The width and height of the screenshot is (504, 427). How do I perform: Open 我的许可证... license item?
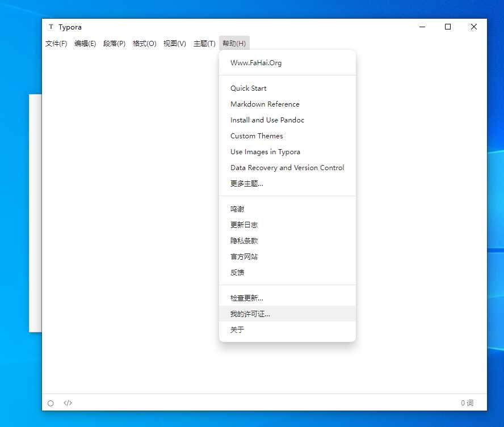[x=287, y=314]
